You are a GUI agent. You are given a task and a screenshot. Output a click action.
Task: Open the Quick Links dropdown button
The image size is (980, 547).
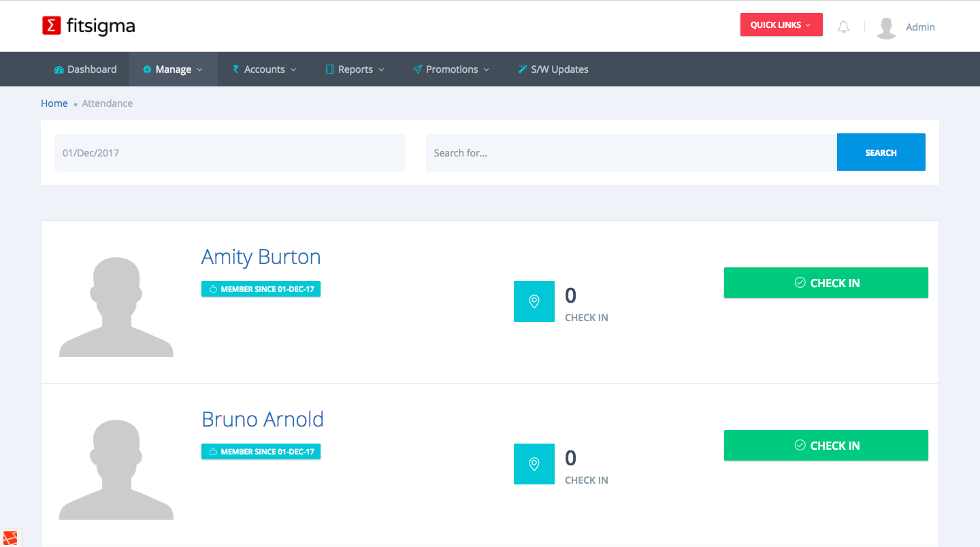point(781,25)
